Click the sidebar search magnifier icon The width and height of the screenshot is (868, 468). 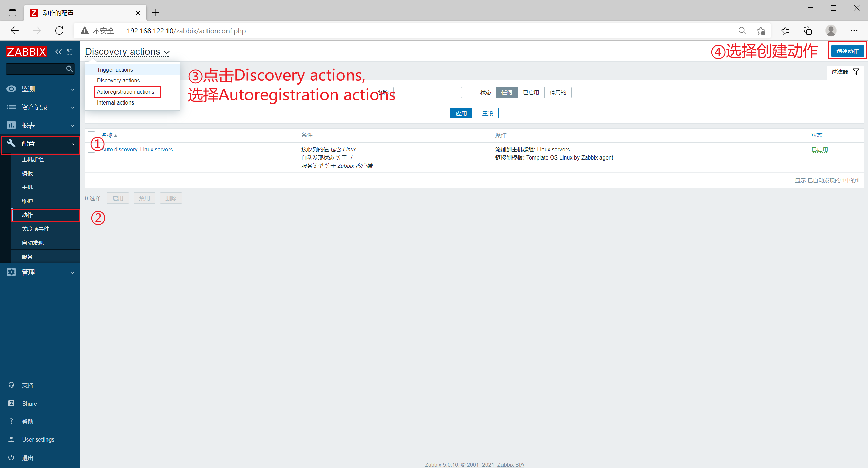(70, 69)
